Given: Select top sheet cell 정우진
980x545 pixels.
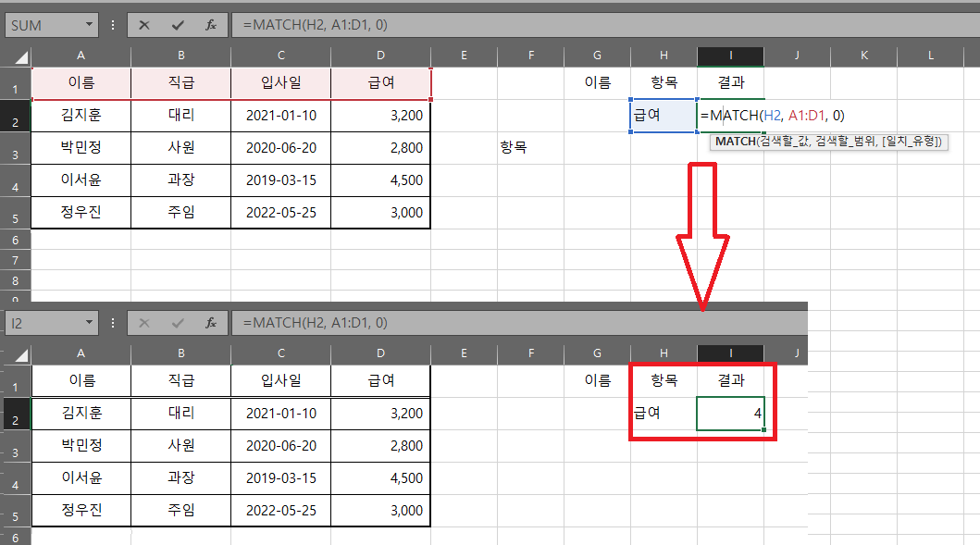Looking at the screenshot, I should click(x=81, y=213).
